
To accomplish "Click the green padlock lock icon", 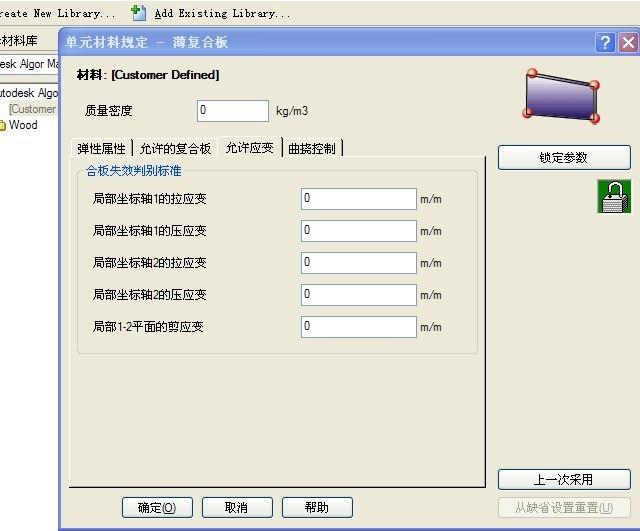I will [614, 197].
